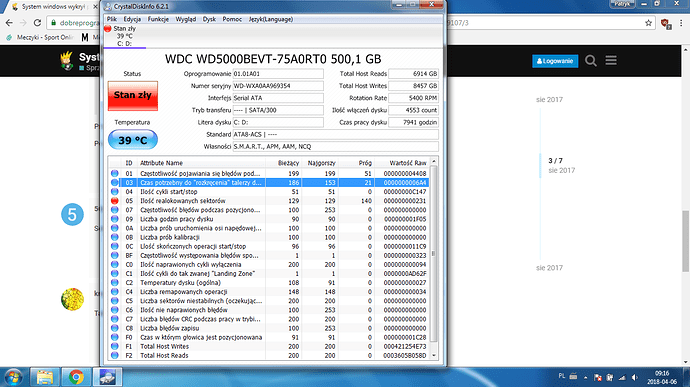Reload the page in Chrome
This screenshot has width=690, height=387.
(37, 22)
